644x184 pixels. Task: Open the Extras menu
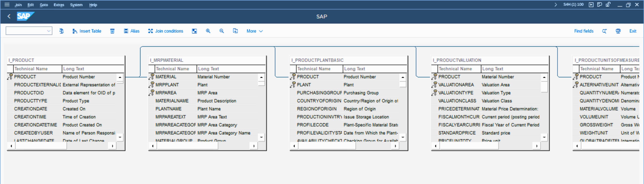coord(59,5)
